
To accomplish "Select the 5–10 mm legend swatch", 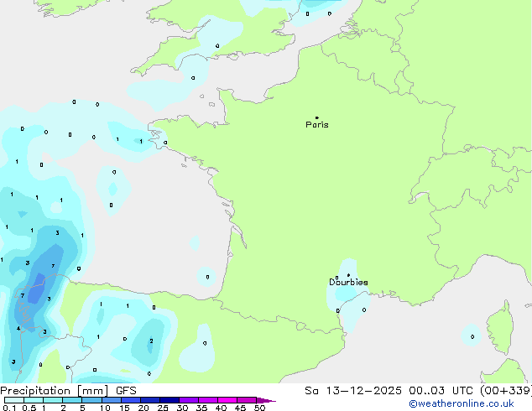I will point(91,400).
